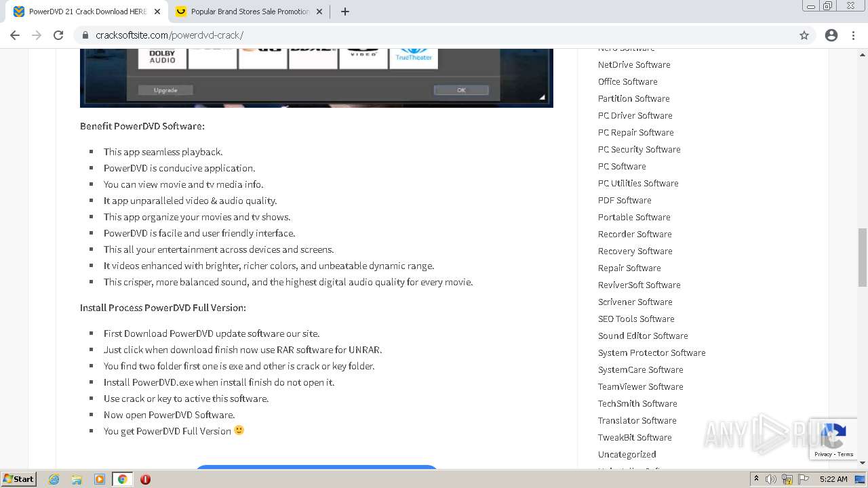868x488 pixels.
Task: Click the page's vertical scrollbar thumb
Action: point(863,258)
